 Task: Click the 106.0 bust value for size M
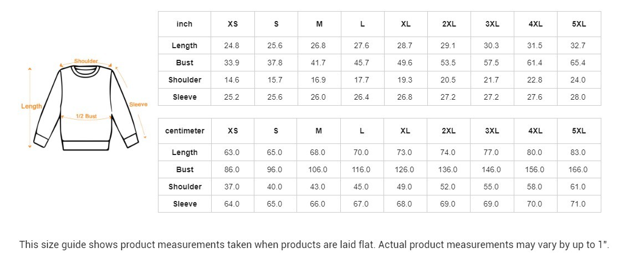319,169
